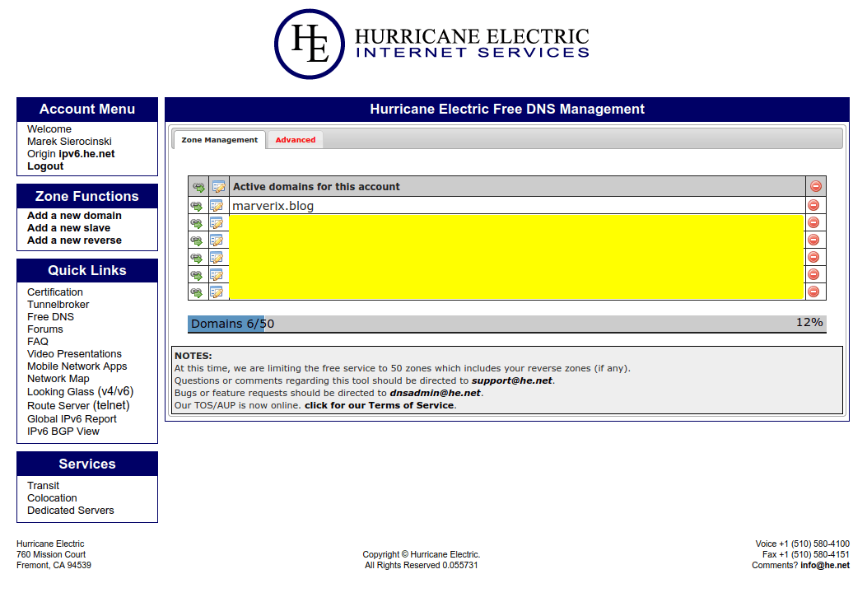Delete the last domain in the list
Viewport: 867px width, 616px height.
click(x=813, y=292)
